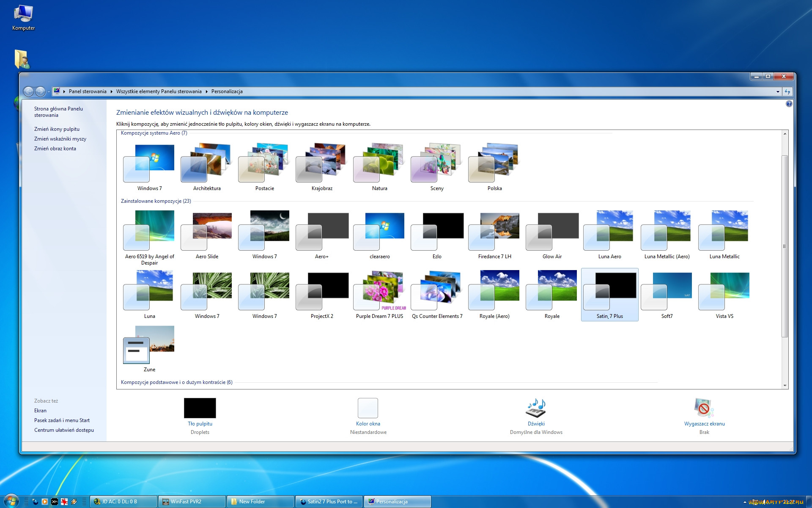
Task: Select the Architektura Aero theme
Action: (x=207, y=167)
